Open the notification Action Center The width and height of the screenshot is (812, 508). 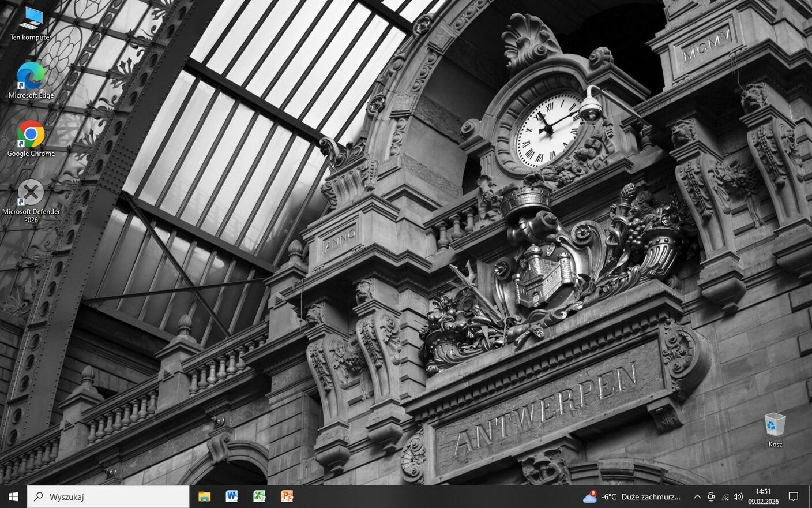click(x=793, y=496)
